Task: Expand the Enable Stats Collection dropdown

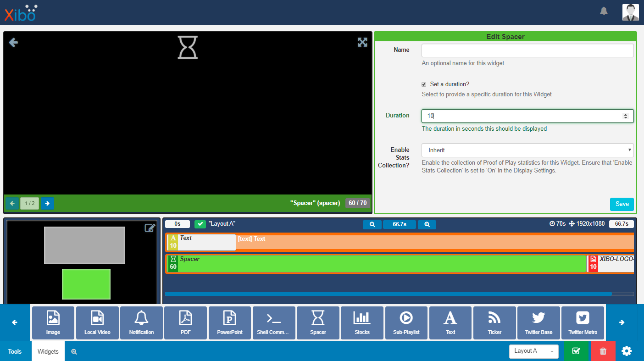Action: tap(527, 150)
